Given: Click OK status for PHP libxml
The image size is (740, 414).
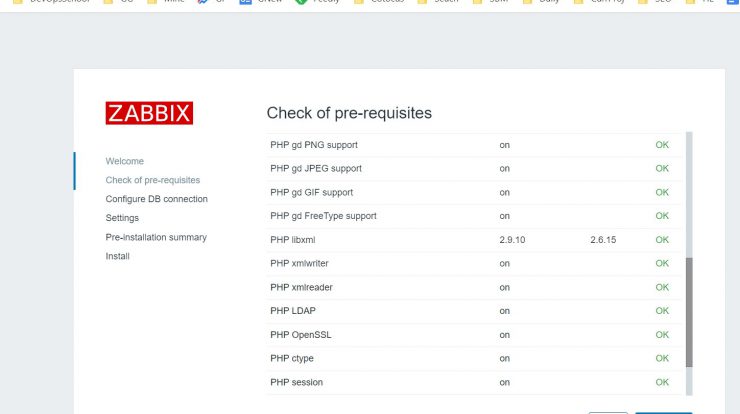Looking at the screenshot, I should click(662, 240).
